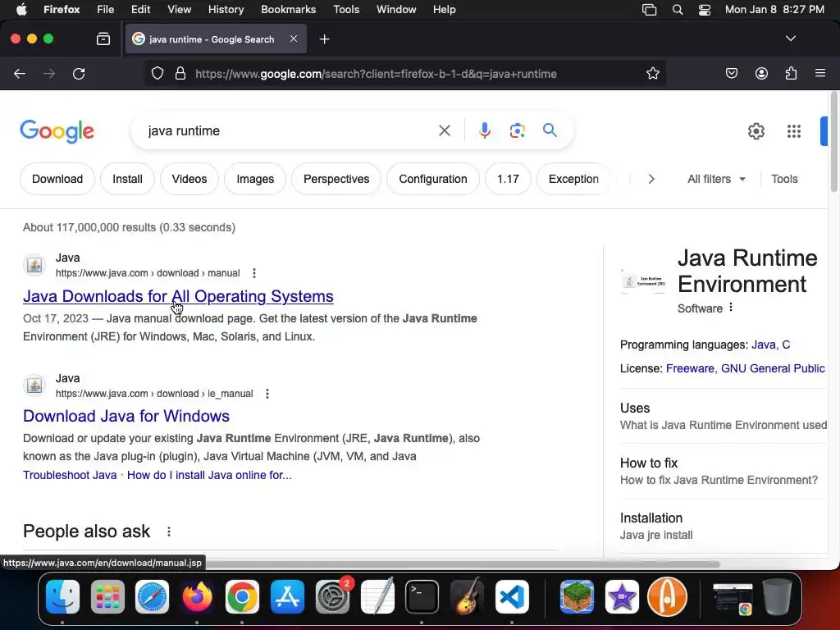The width and height of the screenshot is (840, 630).
Task: Open Firefox View icon in tab bar
Action: [103, 39]
